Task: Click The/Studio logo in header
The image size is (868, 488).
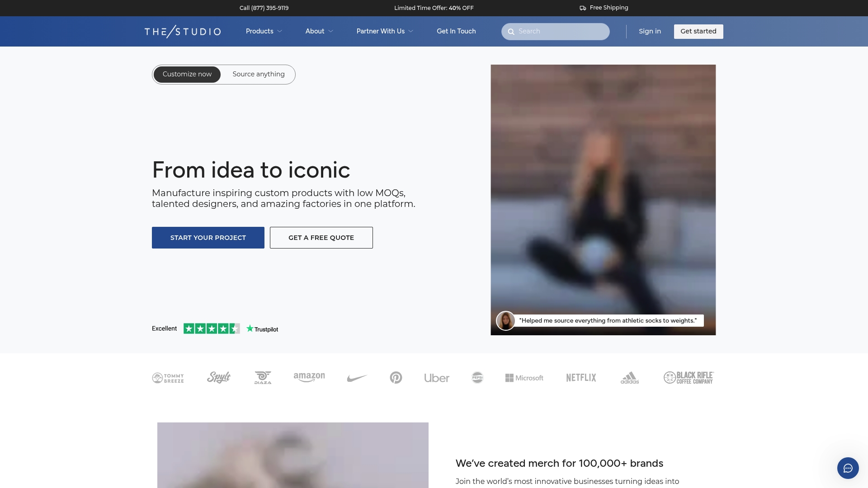Action: tap(183, 32)
